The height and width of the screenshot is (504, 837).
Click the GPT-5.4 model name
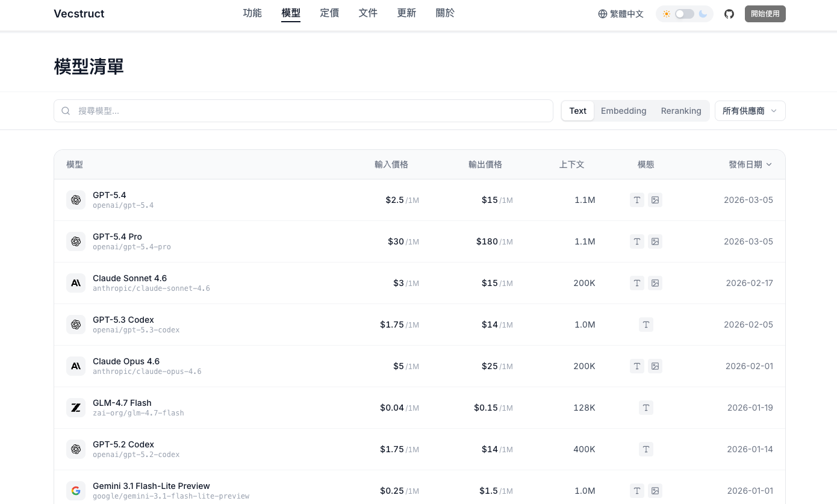tap(110, 195)
